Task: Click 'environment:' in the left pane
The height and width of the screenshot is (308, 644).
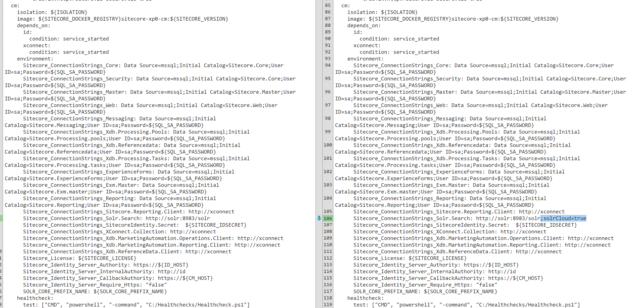Action: [35, 59]
